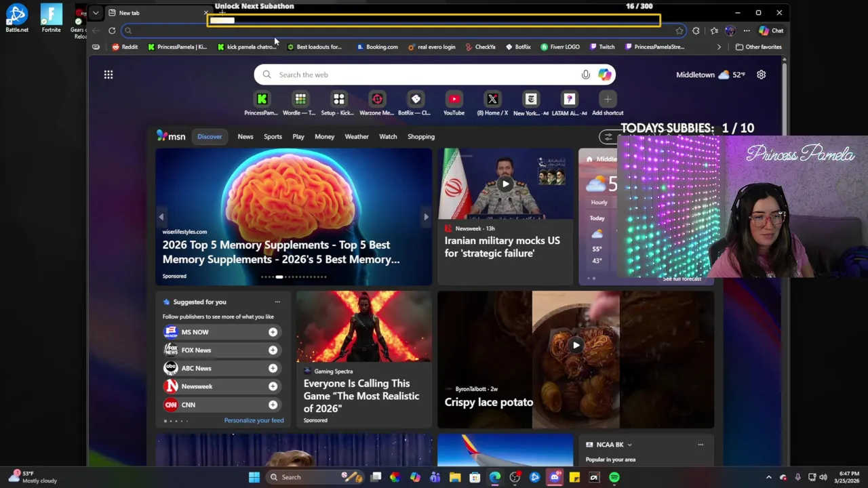Expand the favorites bar overflow chevron

719,47
